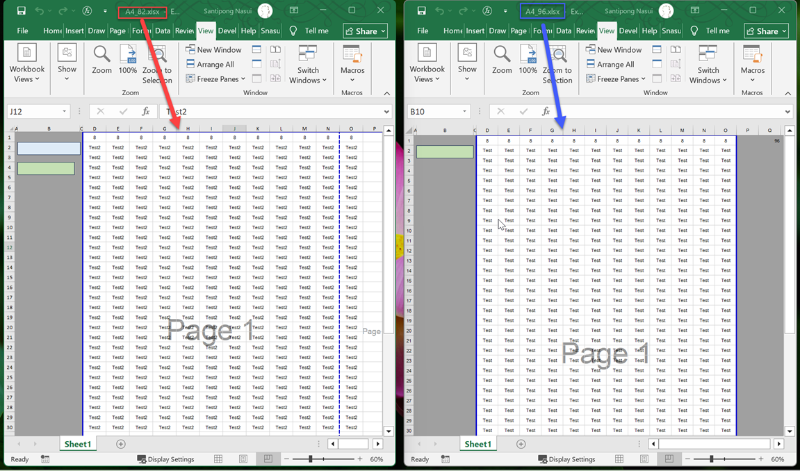Switch to Normal view in A4_96.xlsx status bar
This screenshot has width=800, height=471.
[617, 459]
